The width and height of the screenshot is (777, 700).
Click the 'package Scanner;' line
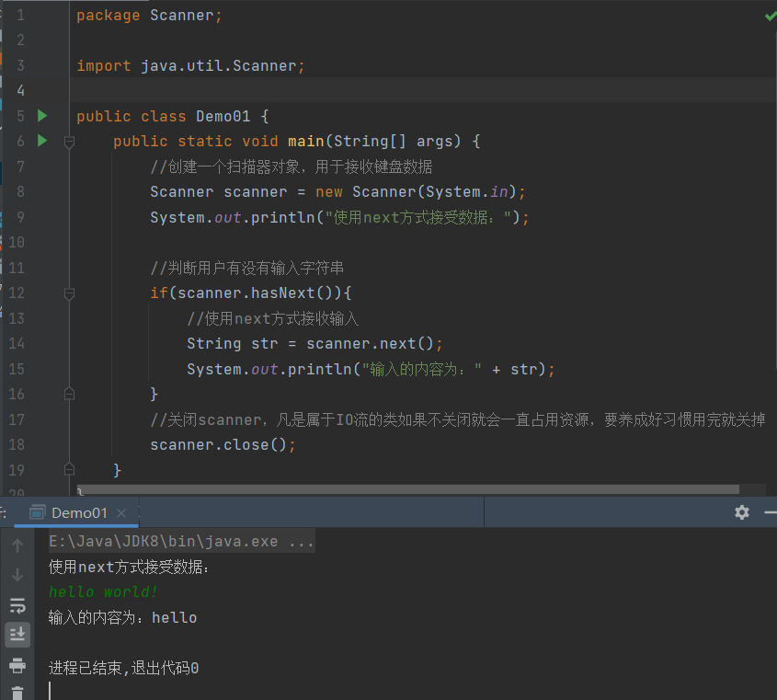pos(149,16)
